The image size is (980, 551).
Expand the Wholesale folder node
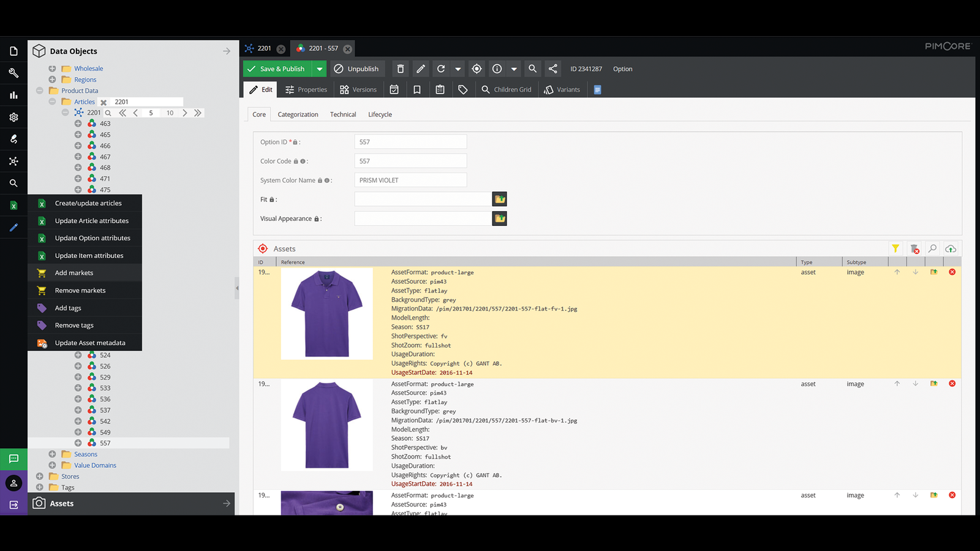pos(52,69)
